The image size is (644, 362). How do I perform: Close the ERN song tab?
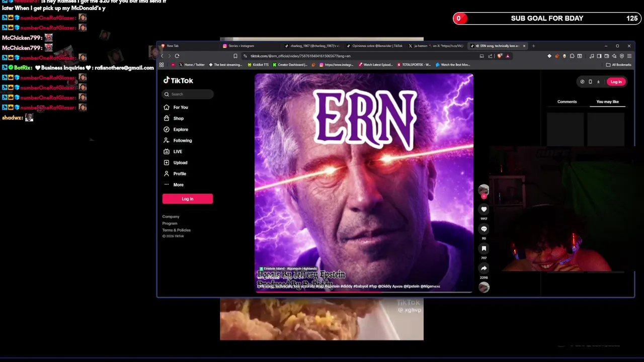pyautogui.click(x=524, y=46)
